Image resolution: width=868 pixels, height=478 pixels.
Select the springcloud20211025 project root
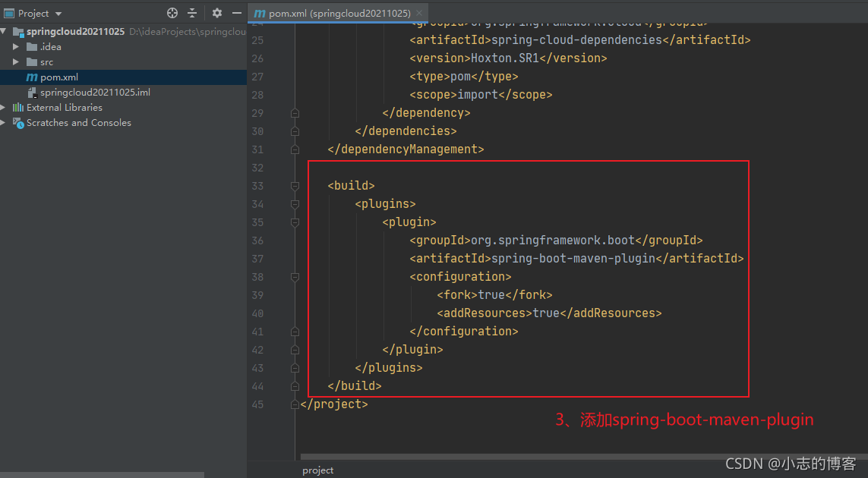click(75, 32)
